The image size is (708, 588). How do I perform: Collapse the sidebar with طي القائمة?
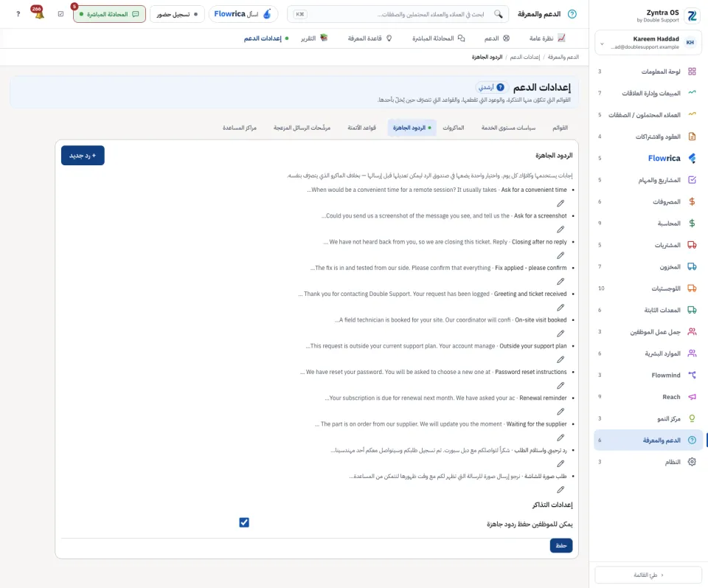tap(648, 575)
